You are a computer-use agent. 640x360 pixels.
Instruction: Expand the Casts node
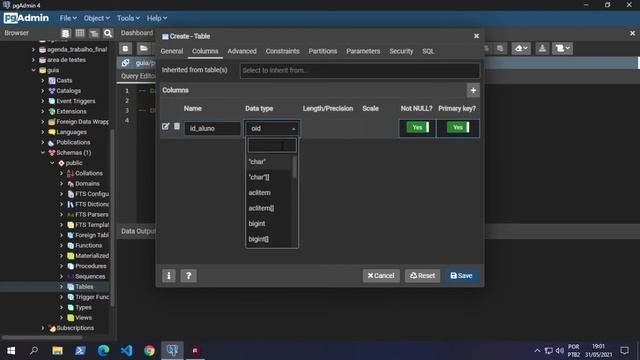(43, 80)
